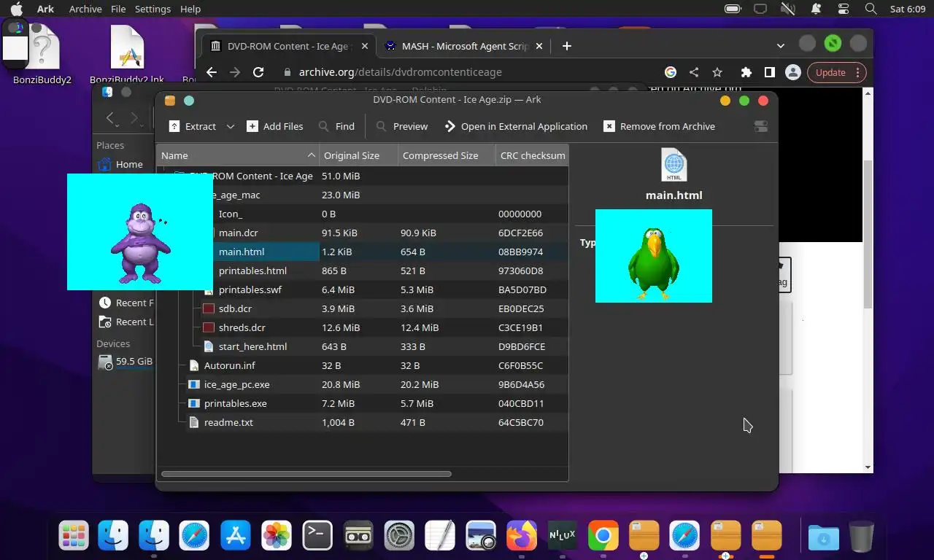
Task: Click Chrome's vertical scrollbar
Action: tap(868, 233)
